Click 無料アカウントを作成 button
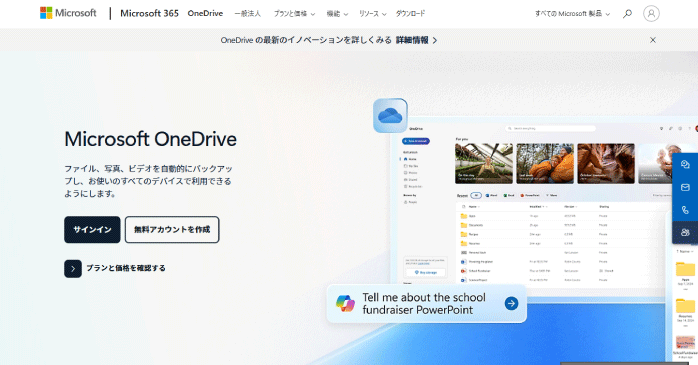698x365 pixels. tap(172, 230)
